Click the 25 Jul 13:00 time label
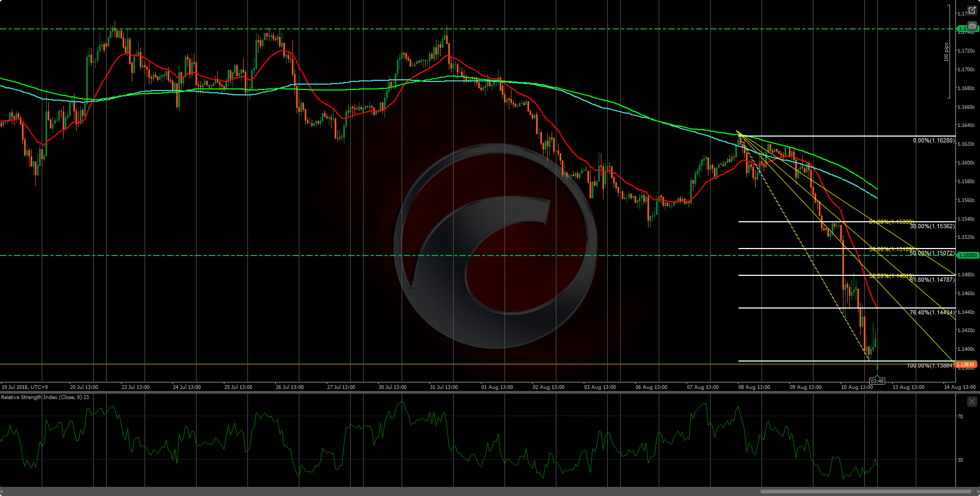The width and height of the screenshot is (980, 496). 238,387
